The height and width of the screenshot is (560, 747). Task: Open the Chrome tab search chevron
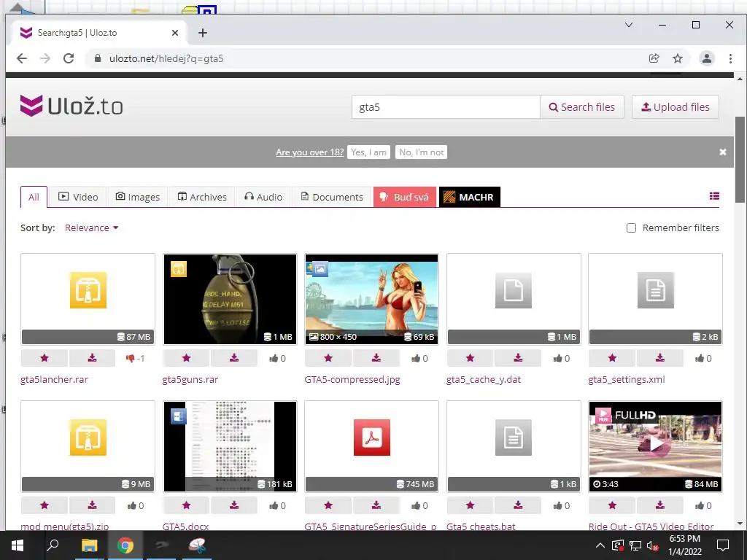tap(629, 25)
